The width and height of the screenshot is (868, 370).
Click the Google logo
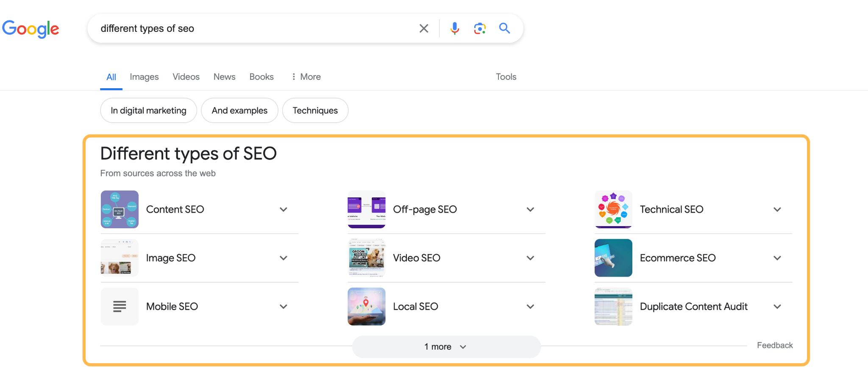click(x=31, y=29)
